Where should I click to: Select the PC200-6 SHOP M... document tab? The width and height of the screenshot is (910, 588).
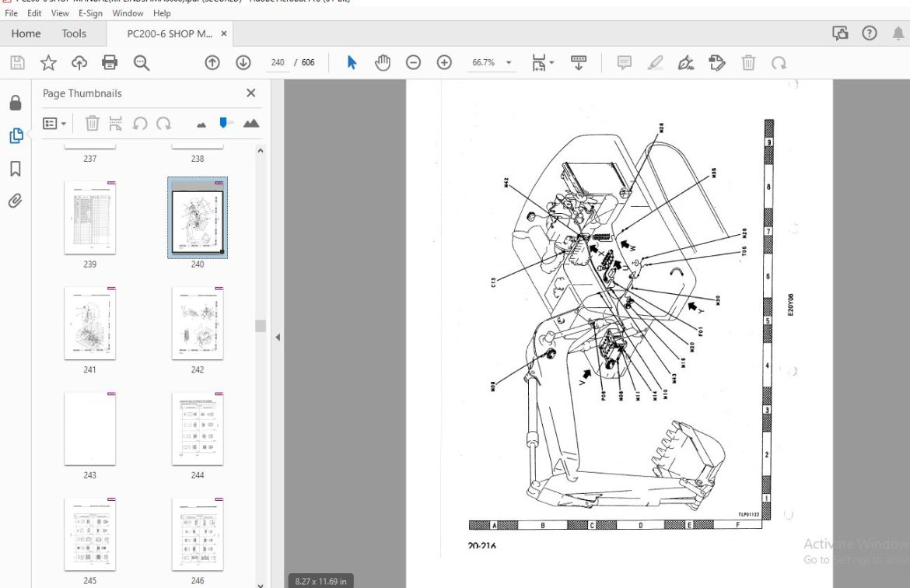pos(170,33)
